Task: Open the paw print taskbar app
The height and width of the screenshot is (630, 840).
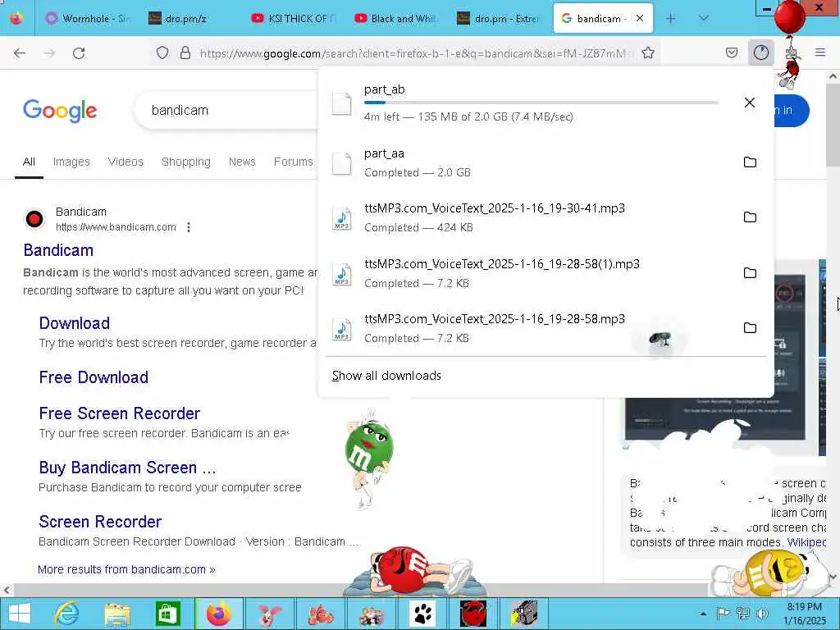Action: (422, 614)
